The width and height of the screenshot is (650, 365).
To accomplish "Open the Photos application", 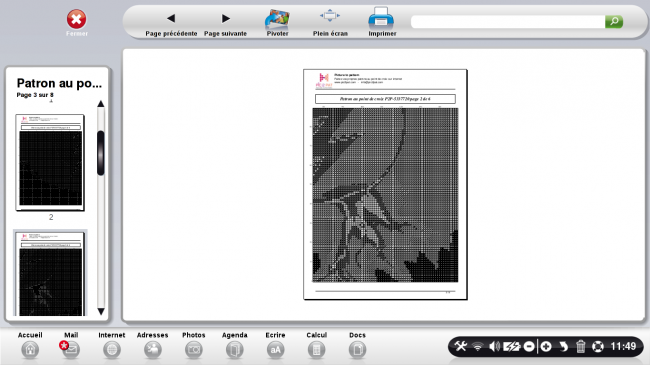I will pyautogui.click(x=194, y=345).
